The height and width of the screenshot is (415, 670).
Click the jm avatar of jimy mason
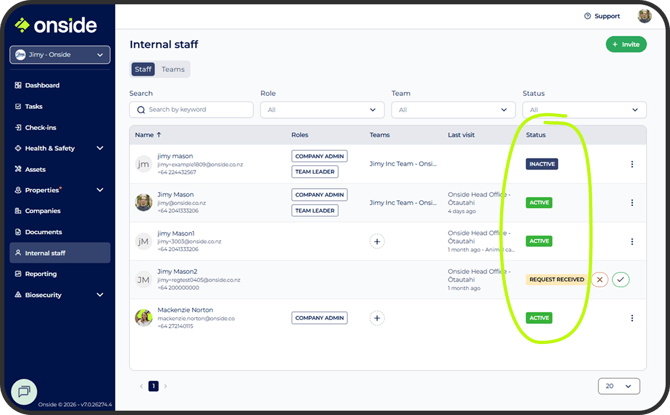[x=144, y=164]
